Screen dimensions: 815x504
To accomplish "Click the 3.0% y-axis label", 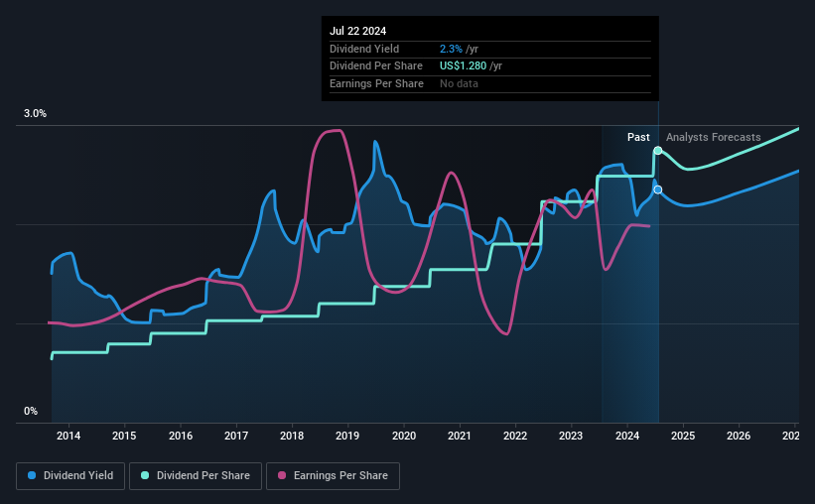I will [35, 113].
